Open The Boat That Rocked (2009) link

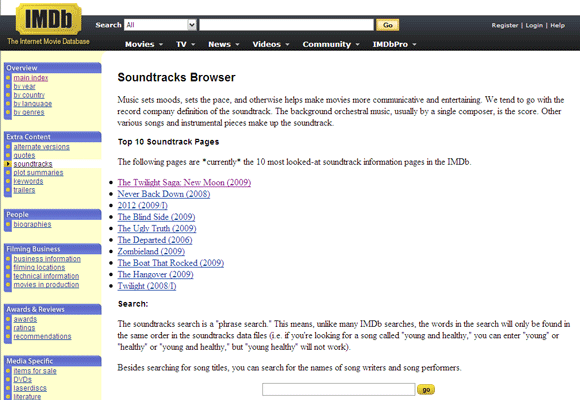click(171, 263)
